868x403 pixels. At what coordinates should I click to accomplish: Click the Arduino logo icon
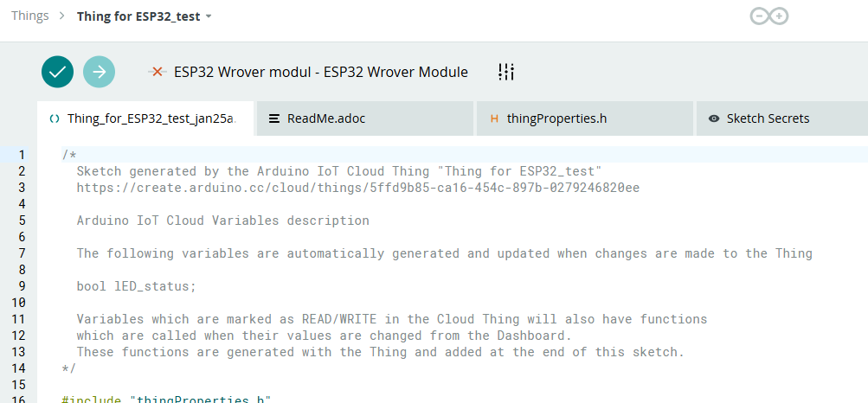pos(768,16)
